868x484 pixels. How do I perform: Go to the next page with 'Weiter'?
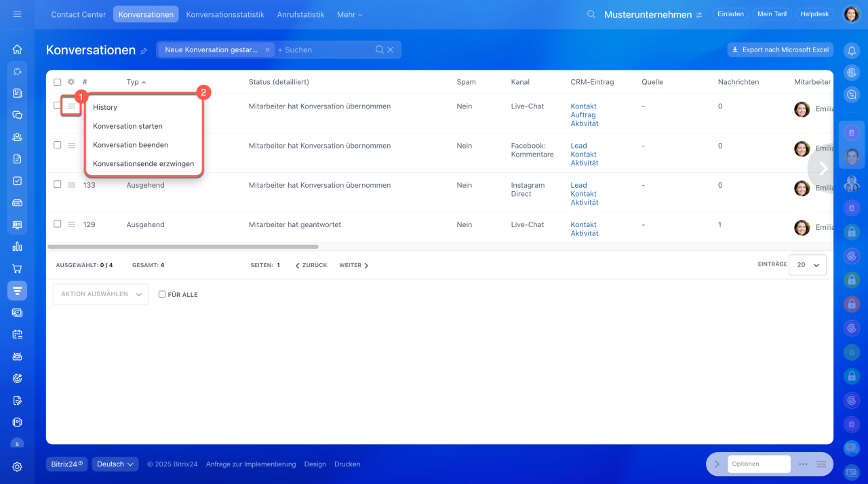click(x=354, y=266)
